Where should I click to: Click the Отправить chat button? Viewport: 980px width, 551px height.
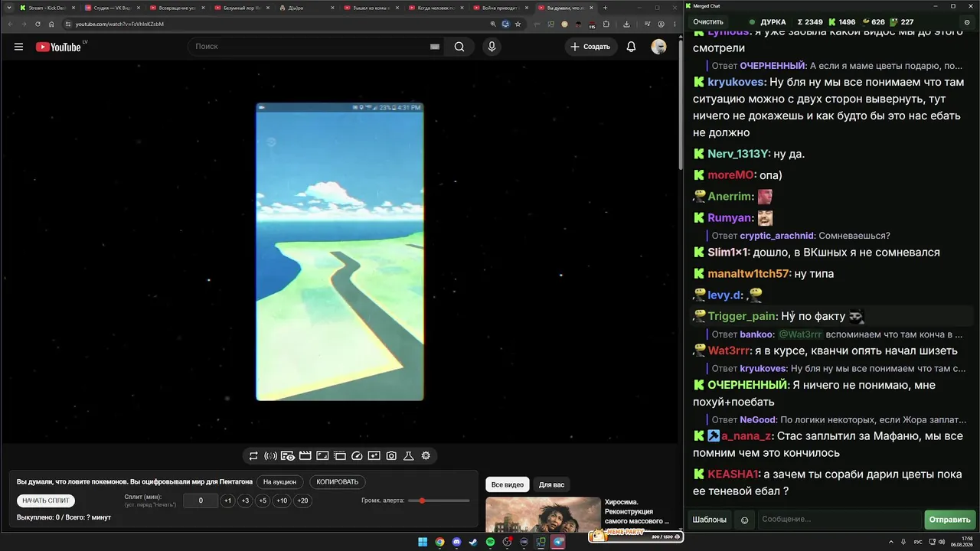tap(950, 520)
